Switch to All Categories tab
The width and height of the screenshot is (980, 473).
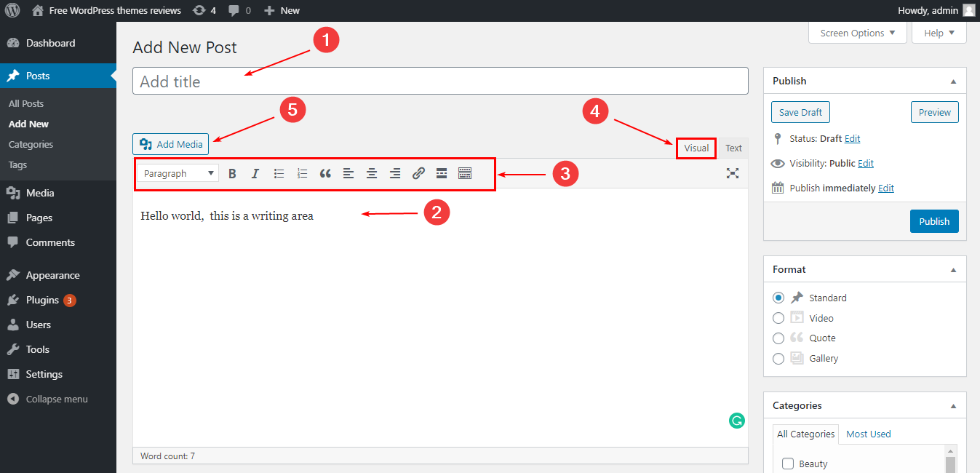coord(805,434)
